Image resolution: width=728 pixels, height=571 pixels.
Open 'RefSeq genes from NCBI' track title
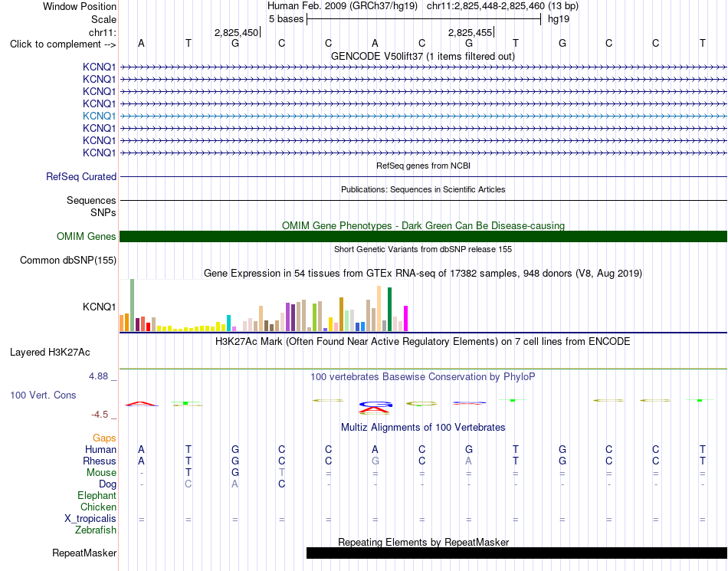click(x=424, y=166)
